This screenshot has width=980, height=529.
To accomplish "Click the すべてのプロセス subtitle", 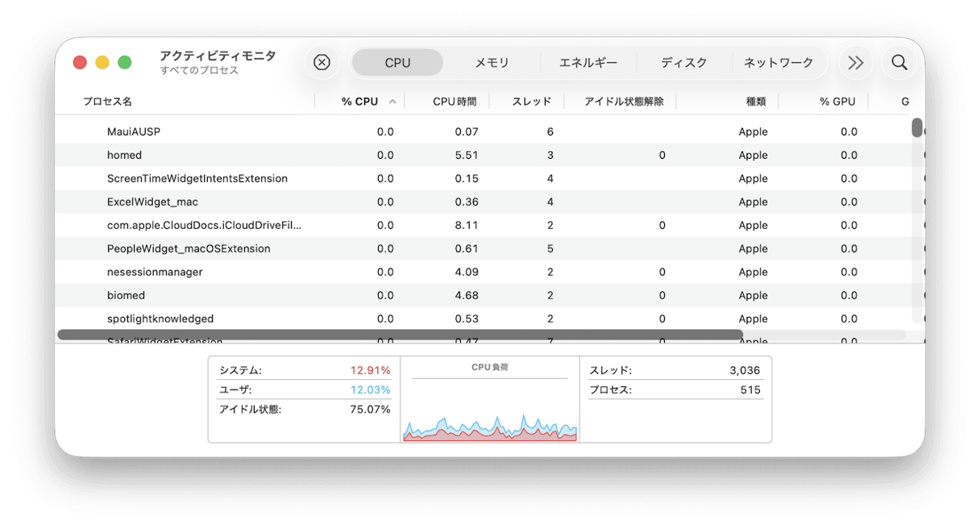I will coord(199,70).
